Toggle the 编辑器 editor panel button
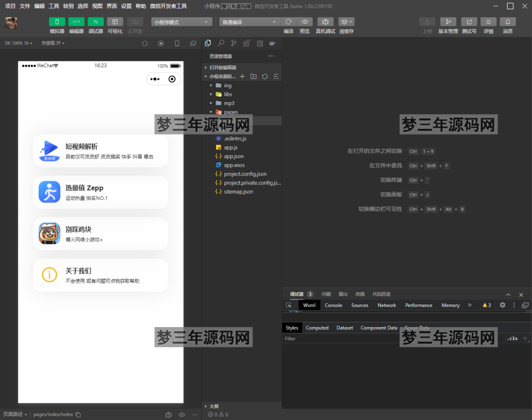 pos(76,22)
